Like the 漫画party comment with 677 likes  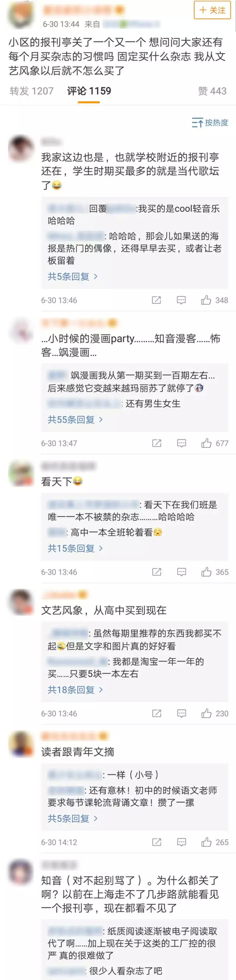pyautogui.click(x=215, y=443)
